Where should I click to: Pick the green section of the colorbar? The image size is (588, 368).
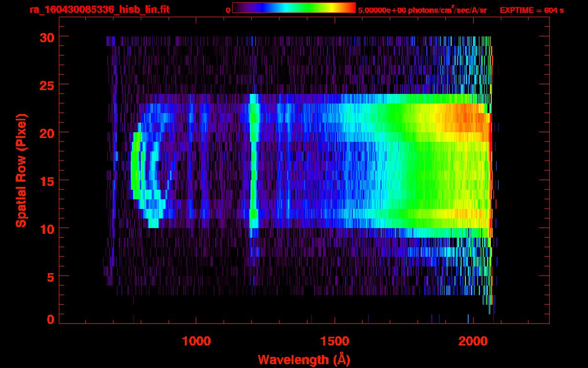(309, 8)
